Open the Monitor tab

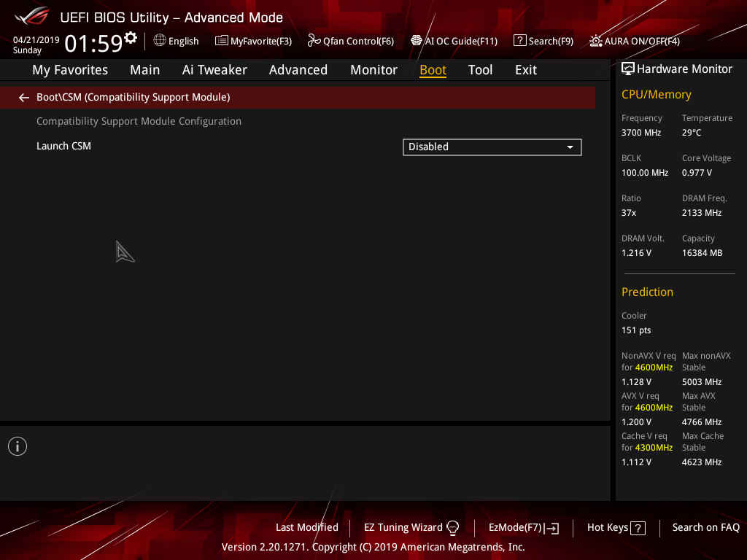(x=373, y=70)
